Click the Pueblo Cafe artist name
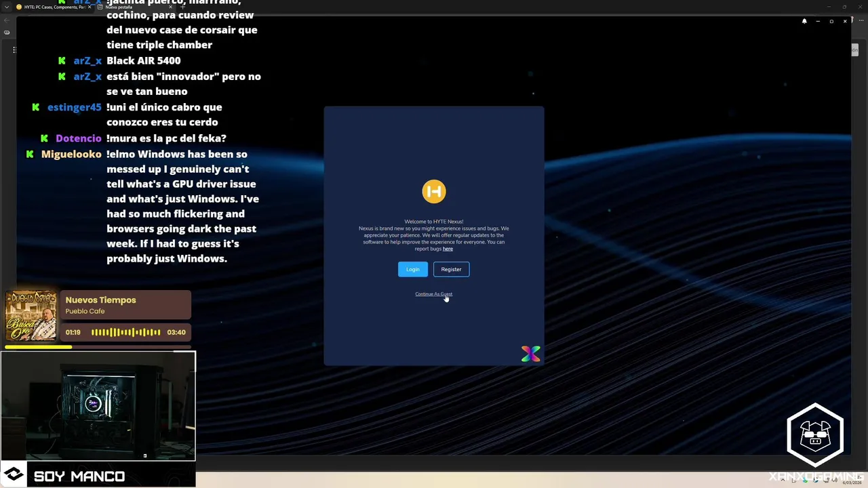Viewport: 868px width, 488px height. 85,311
